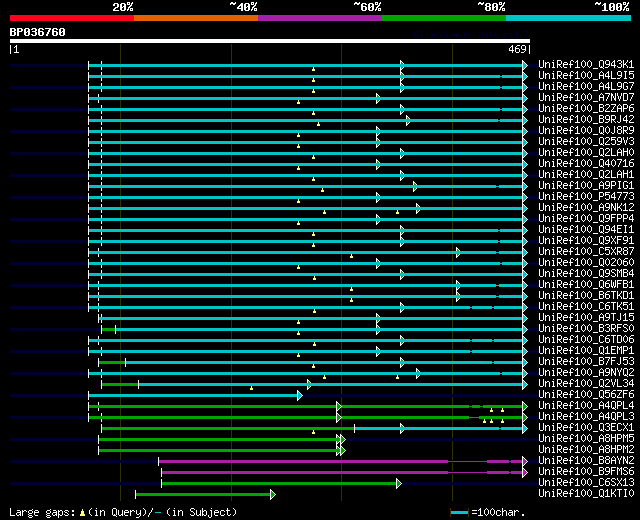Click the red 20% identity legend segment
640x520 pixels.
[x=72, y=18]
